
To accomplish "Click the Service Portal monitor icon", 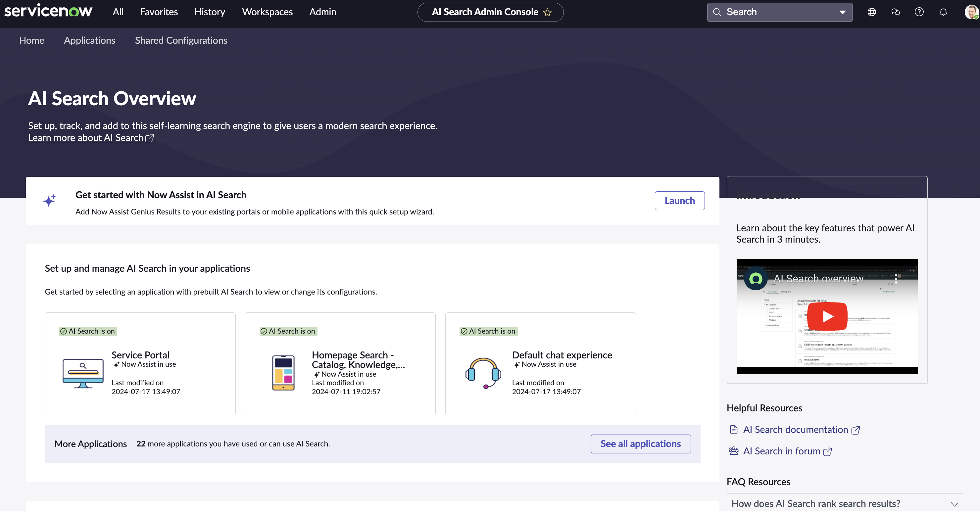I will point(83,373).
